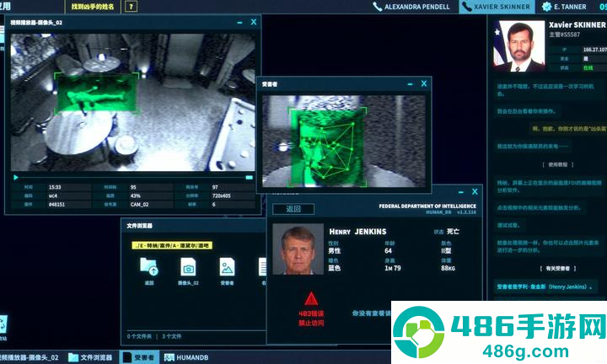Click the green 在线 status in profile
Viewport: 607px width, 364px height.
tap(588, 67)
